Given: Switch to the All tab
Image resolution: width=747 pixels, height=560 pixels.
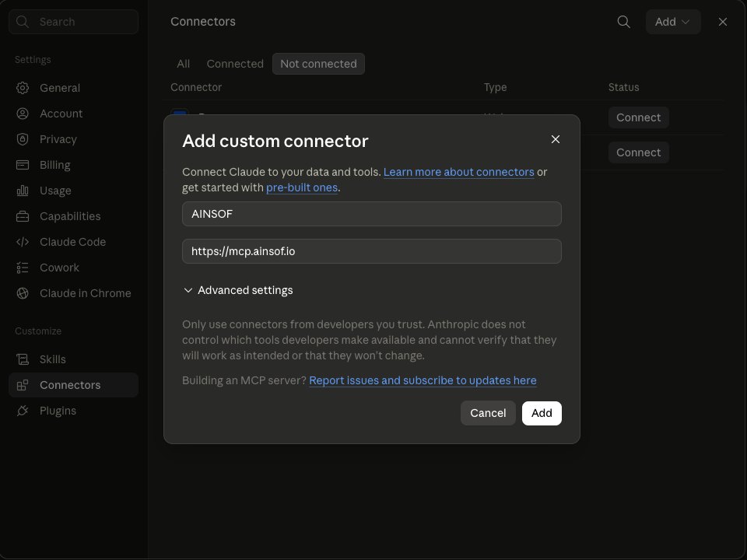Looking at the screenshot, I should tap(184, 64).
